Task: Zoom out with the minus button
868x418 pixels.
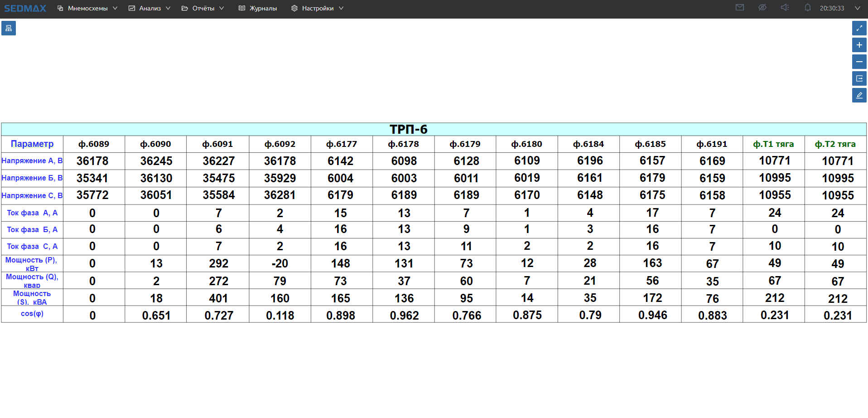Action: tap(859, 62)
